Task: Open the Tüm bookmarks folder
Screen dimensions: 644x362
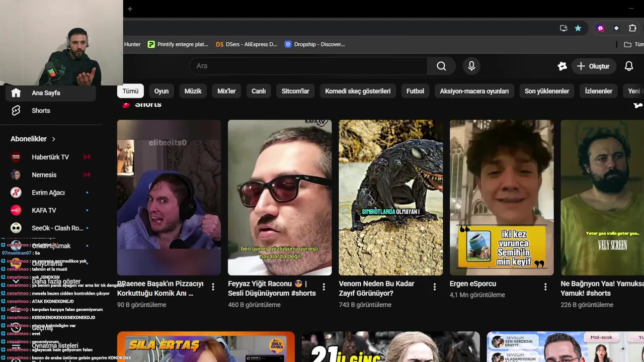Action: [633, 44]
